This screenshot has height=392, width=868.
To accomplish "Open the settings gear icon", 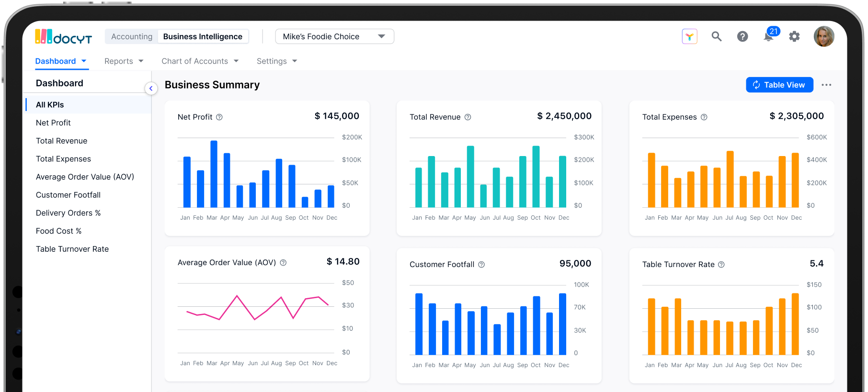I will coord(794,36).
